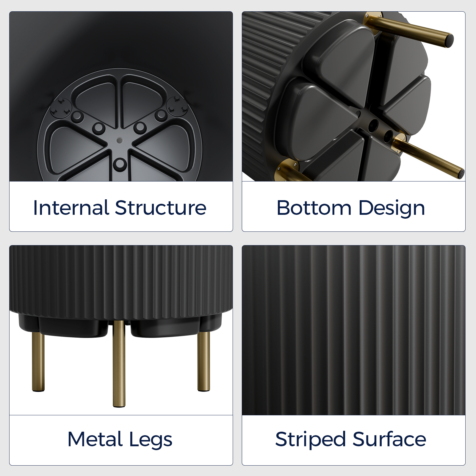Click the Internal Structure image
The height and width of the screenshot is (476, 476).
tap(121, 96)
